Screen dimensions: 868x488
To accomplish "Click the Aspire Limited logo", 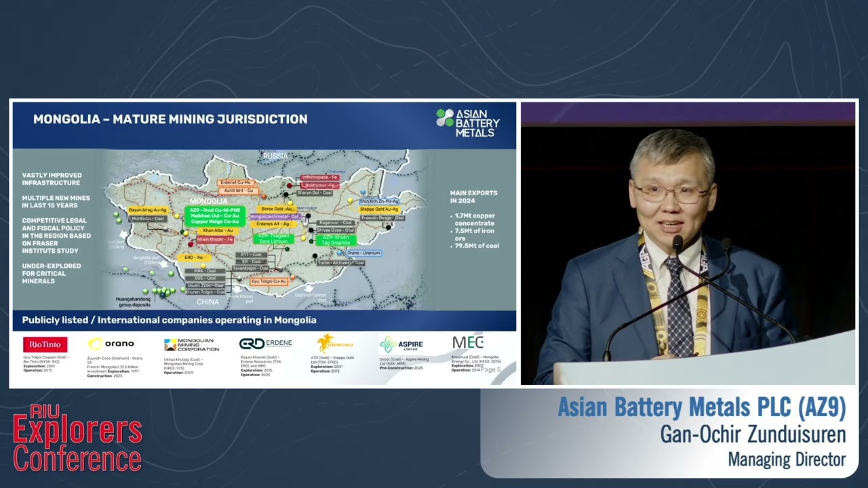I will tap(401, 344).
